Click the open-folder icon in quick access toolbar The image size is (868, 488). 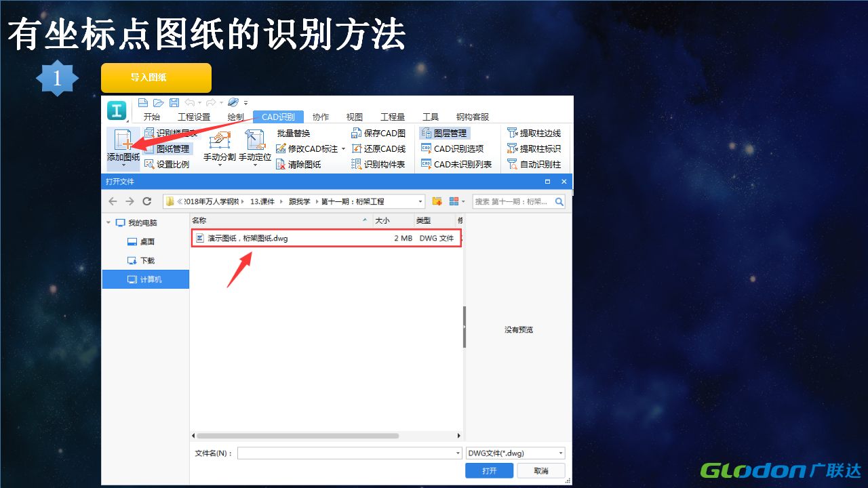(x=159, y=102)
